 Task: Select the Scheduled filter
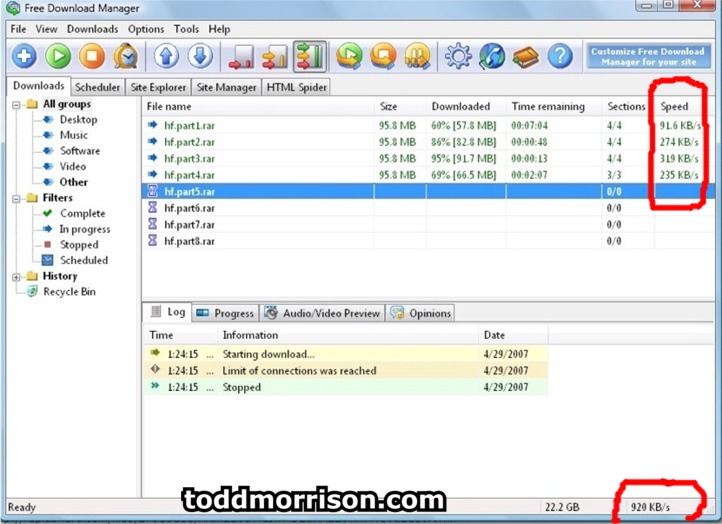coord(84,261)
